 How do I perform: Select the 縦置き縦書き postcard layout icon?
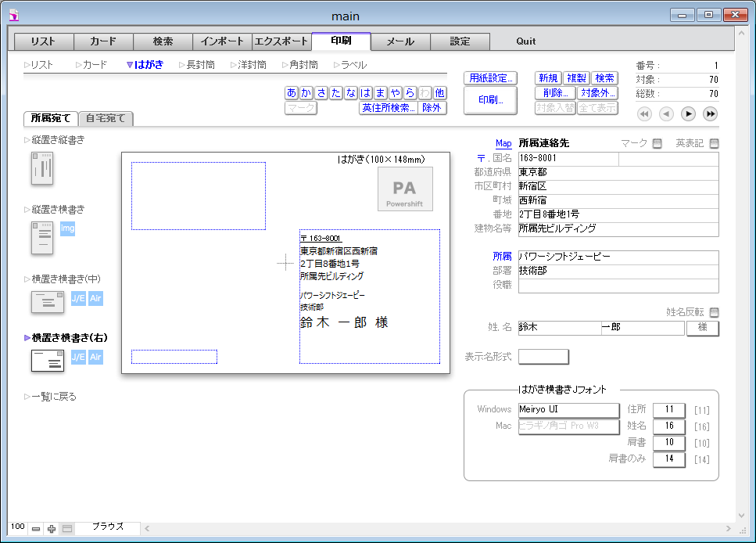pos(41,168)
